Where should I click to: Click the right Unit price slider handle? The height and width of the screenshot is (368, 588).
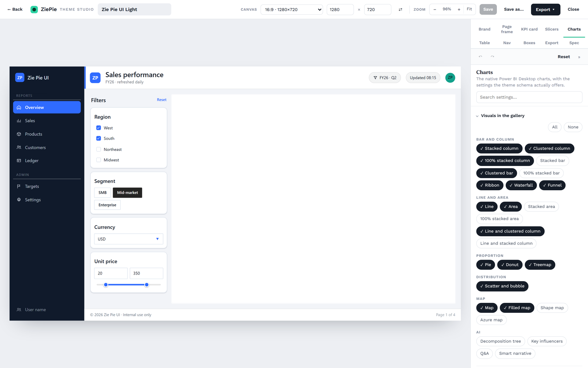point(147,285)
